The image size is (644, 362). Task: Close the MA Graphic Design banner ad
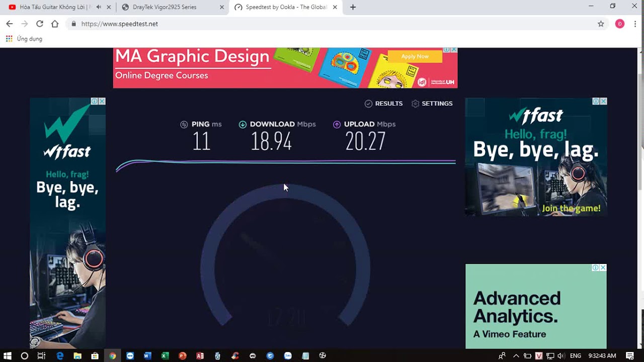pyautogui.click(x=454, y=50)
